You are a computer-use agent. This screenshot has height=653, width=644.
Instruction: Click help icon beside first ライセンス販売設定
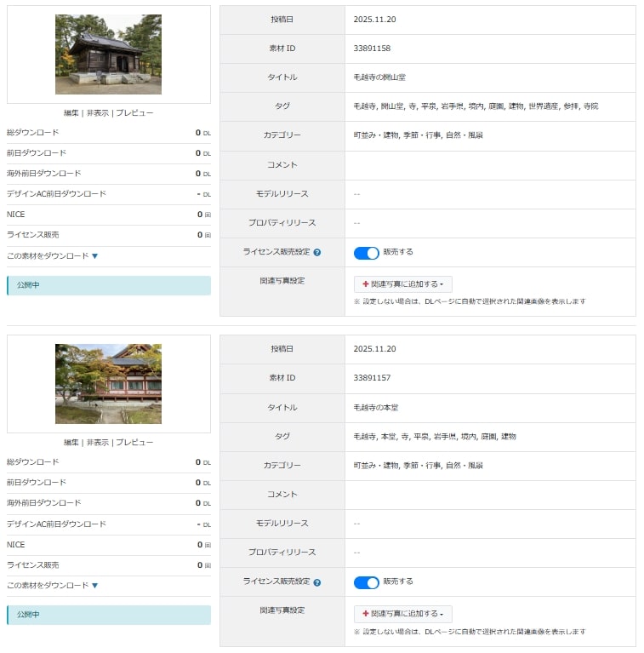click(316, 253)
